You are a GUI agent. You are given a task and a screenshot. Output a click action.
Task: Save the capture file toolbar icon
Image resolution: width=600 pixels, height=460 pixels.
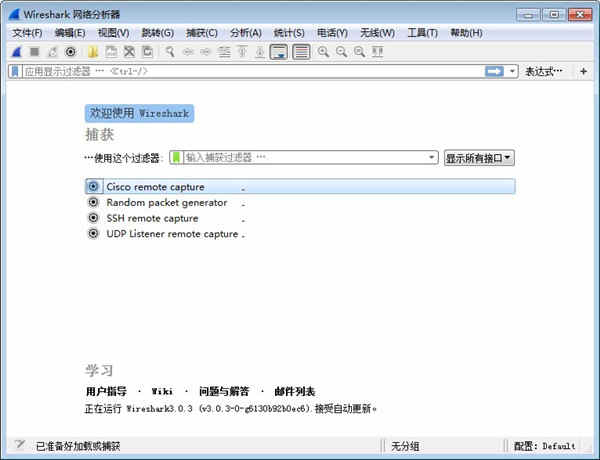point(111,52)
